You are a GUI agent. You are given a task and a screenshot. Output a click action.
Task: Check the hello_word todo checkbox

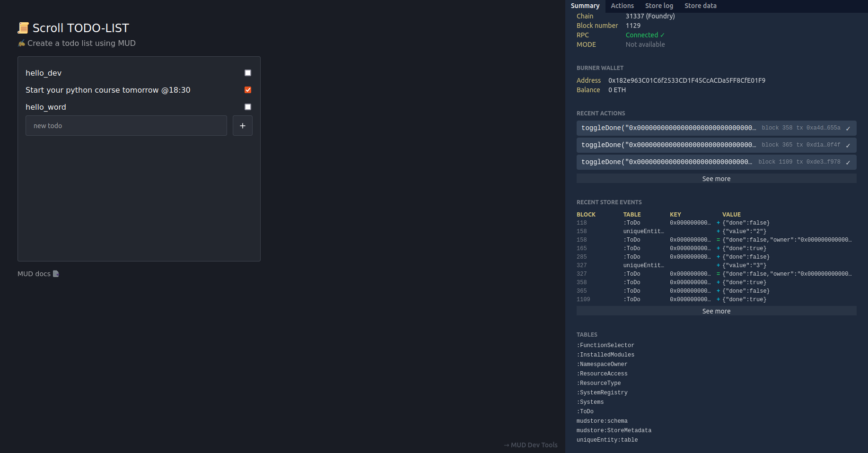(247, 107)
